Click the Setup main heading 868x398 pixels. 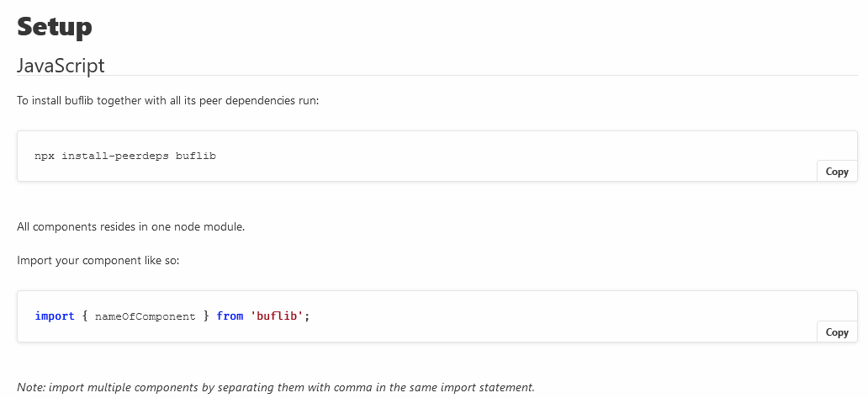pos(54,27)
